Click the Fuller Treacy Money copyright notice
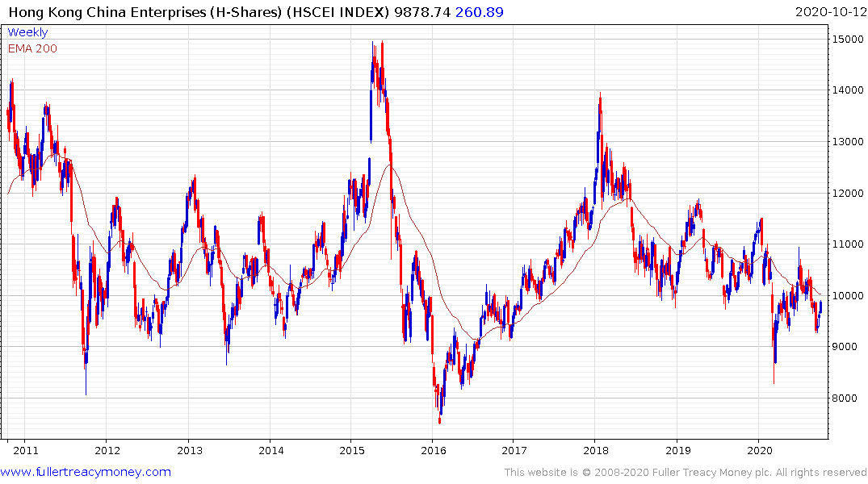This screenshot has height=484, width=868. 686,473
